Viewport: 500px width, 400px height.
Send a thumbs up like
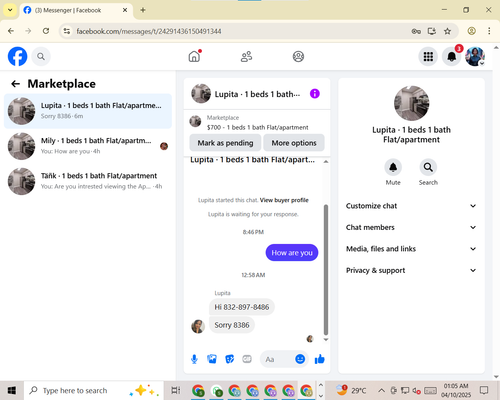[x=320, y=359]
